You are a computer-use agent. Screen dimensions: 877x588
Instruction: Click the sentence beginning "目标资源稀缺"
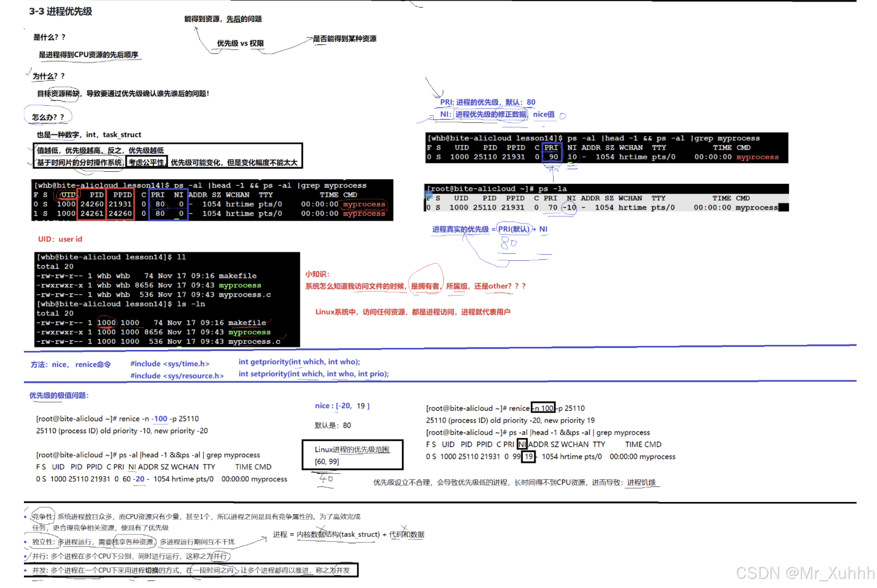[x=123, y=93]
